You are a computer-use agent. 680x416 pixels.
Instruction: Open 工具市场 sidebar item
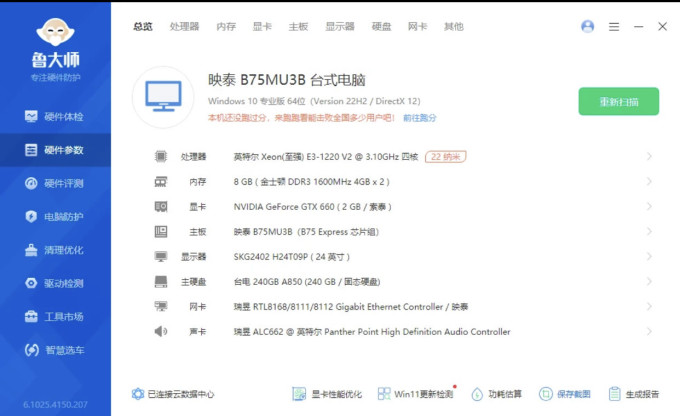click(x=55, y=317)
